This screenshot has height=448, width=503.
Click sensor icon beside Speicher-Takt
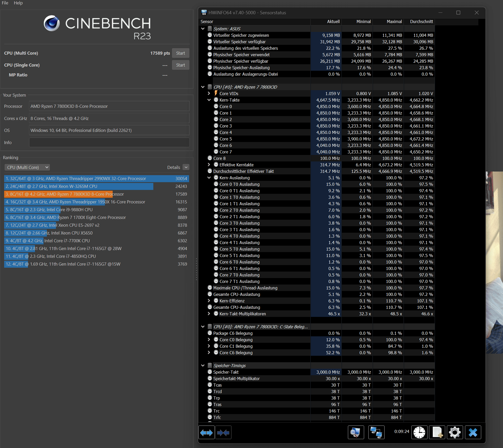coord(210,372)
